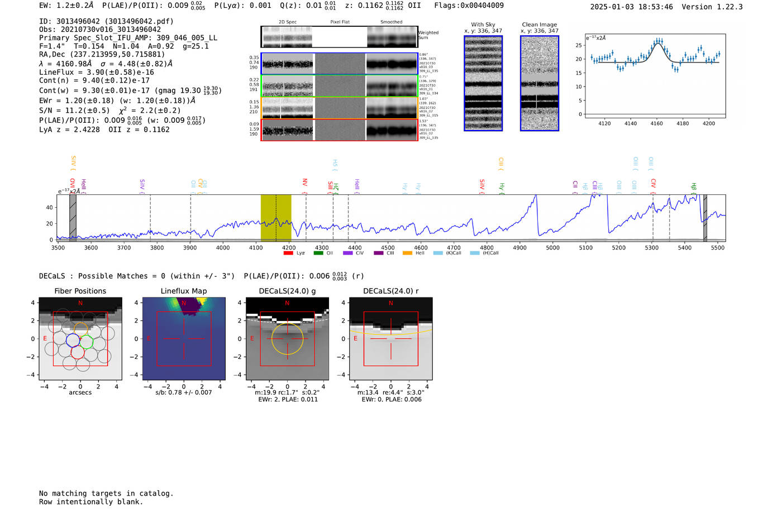Click the yellow aperture circle in DECaLS g
The width and height of the screenshot is (782, 532).
287,338
